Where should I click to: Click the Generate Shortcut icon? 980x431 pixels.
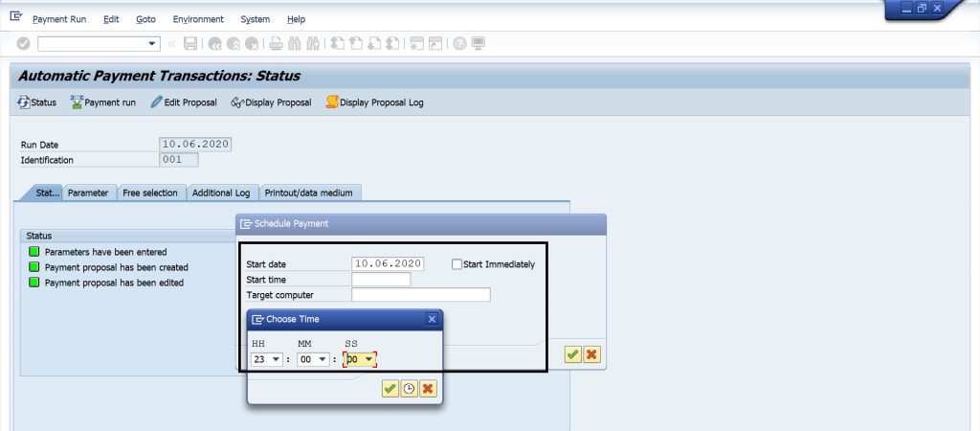[435, 44]
